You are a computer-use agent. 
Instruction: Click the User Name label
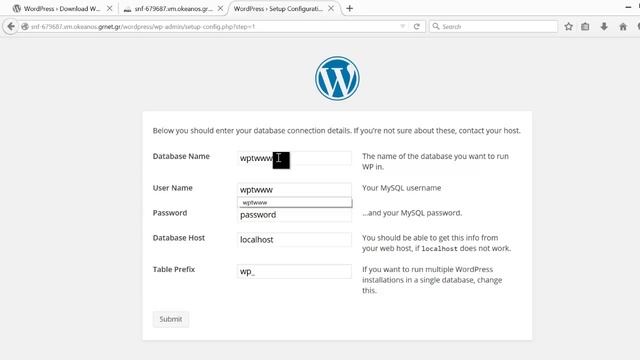pyautogui.click(x=172, y=188)
